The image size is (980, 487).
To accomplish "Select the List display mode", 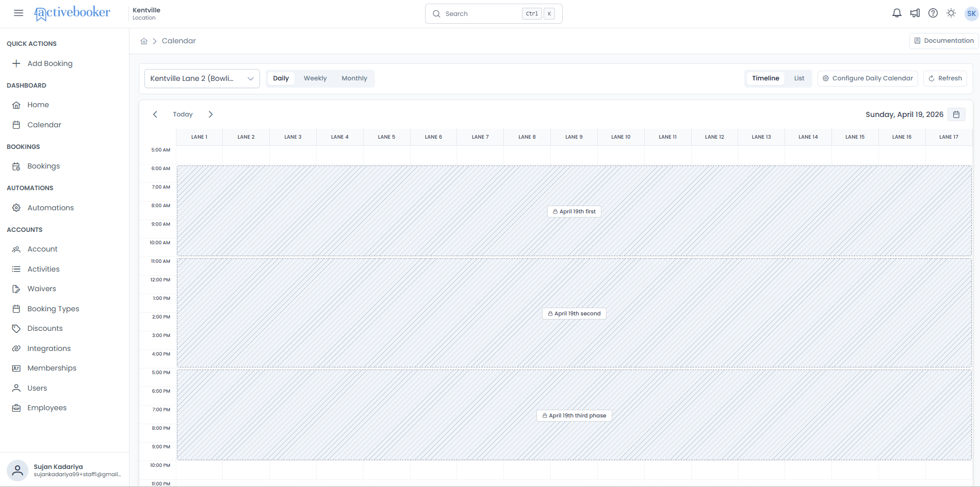I will [x=799, y=78].
